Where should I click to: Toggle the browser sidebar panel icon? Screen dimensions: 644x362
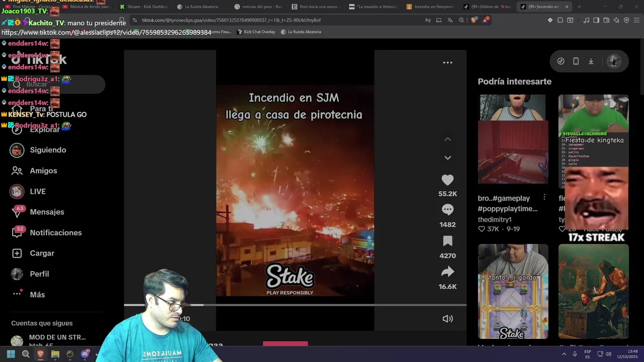596,20
